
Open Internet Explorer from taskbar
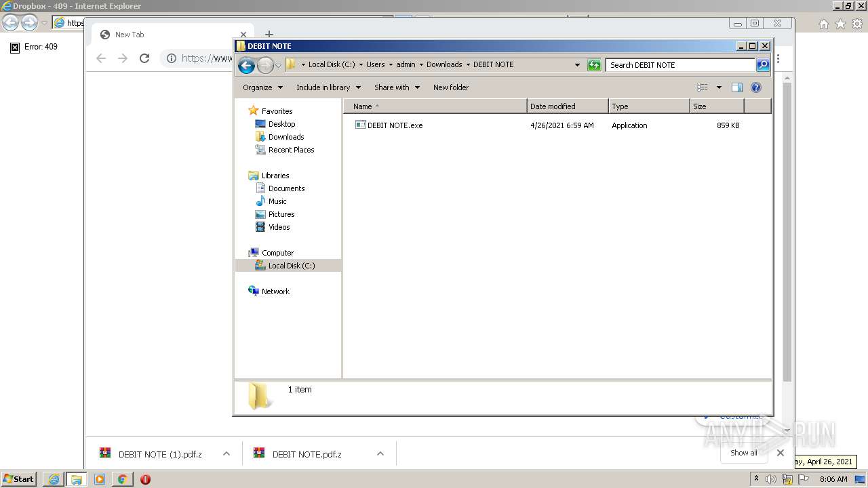[54, 479]
